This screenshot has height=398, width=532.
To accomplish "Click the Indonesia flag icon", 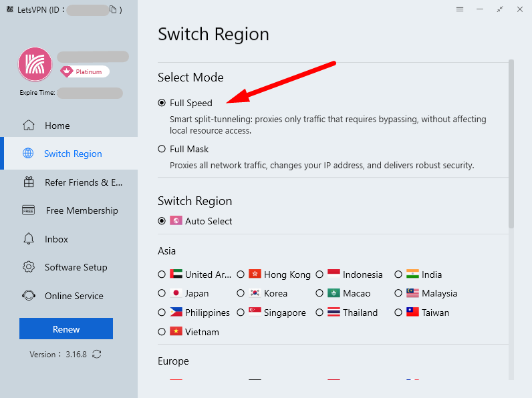I will pos(334,274).
